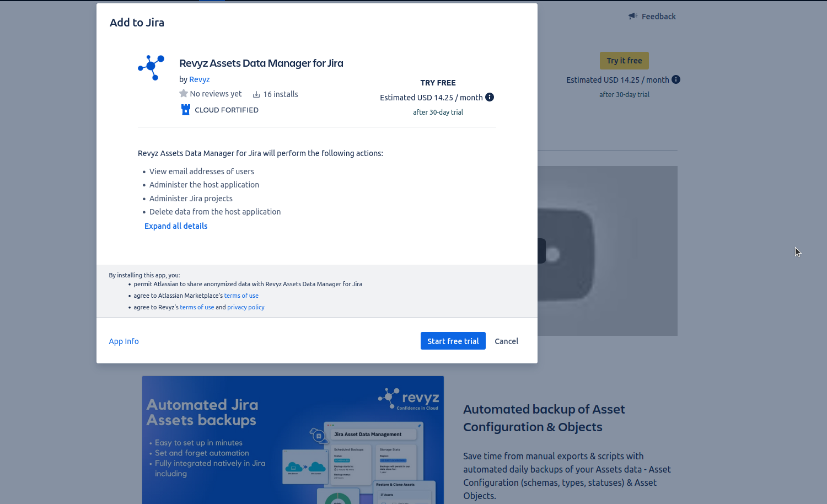The height and width of the screenshot is (504, 827).
Task: Click the blurred video preview thumbnail
Action: tap(606, 251)
